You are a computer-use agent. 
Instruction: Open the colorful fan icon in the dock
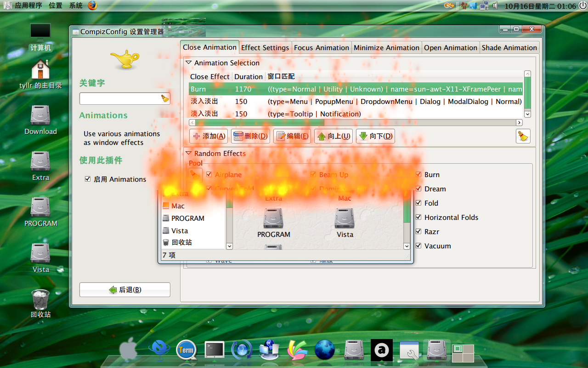coord(297,350)
